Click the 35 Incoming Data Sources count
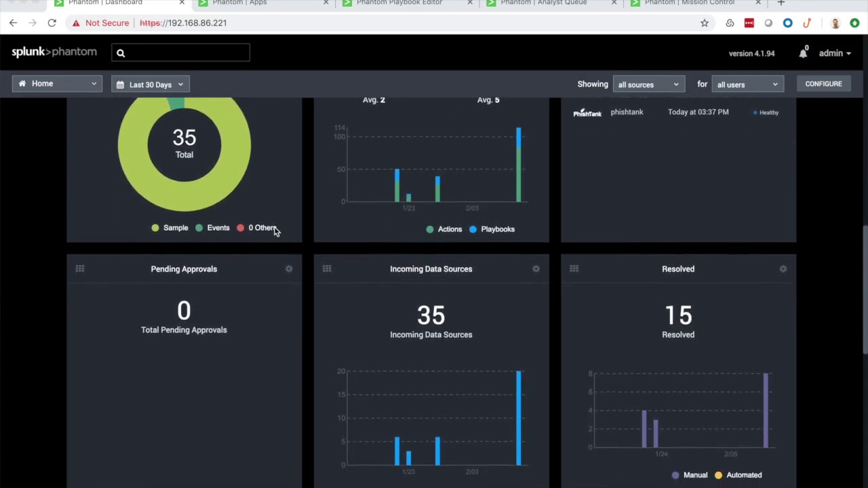The width and height of the screenshot is (868, 488). click(431, 315)
